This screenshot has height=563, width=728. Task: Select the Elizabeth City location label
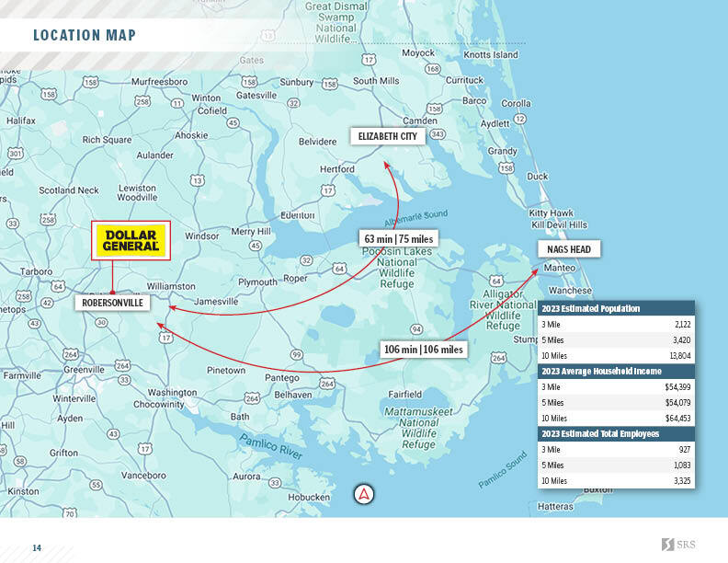[x=387, y=137]
